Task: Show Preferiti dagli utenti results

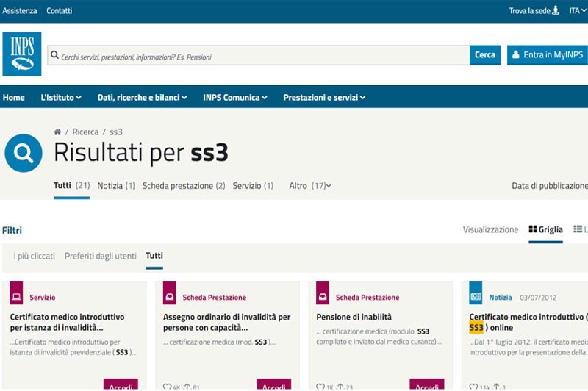Action: [x=101, y=256]
